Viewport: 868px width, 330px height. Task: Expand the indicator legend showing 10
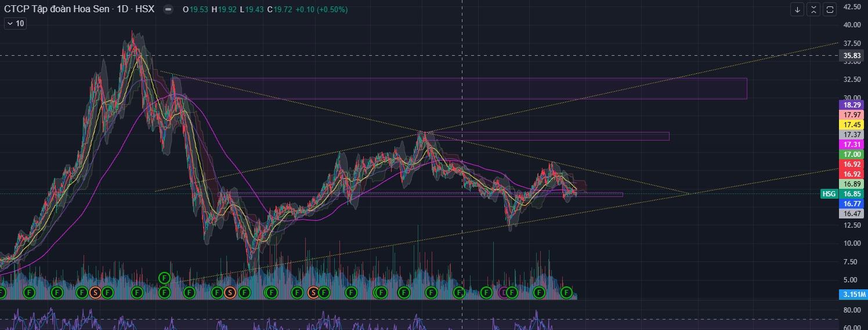[15, 23]
